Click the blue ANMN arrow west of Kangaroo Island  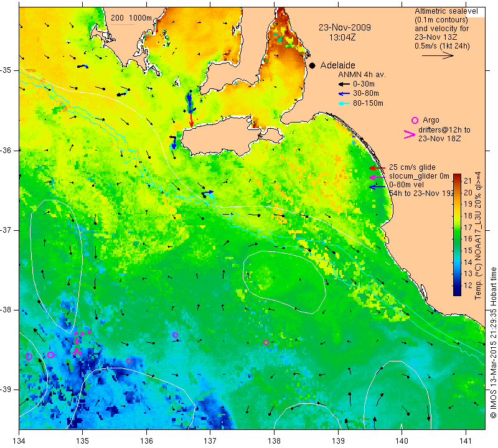click(174, 142)
